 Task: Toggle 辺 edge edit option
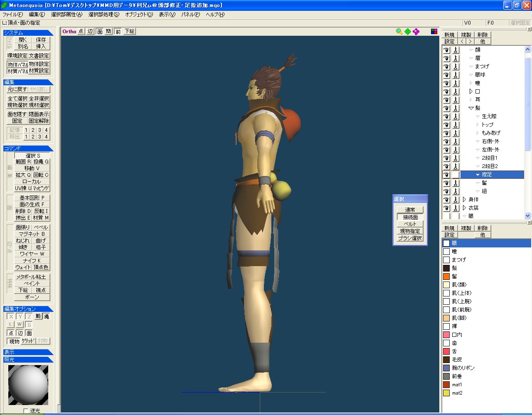coord(20,333)
